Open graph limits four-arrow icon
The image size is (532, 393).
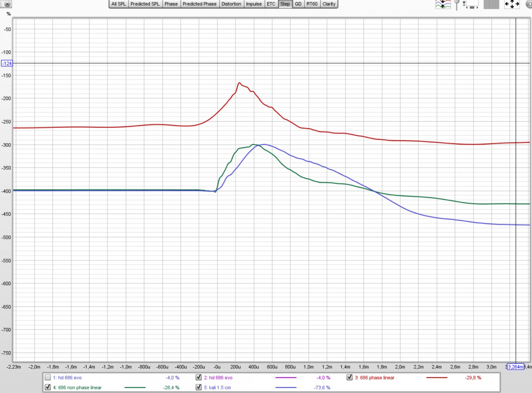(512, 4)
